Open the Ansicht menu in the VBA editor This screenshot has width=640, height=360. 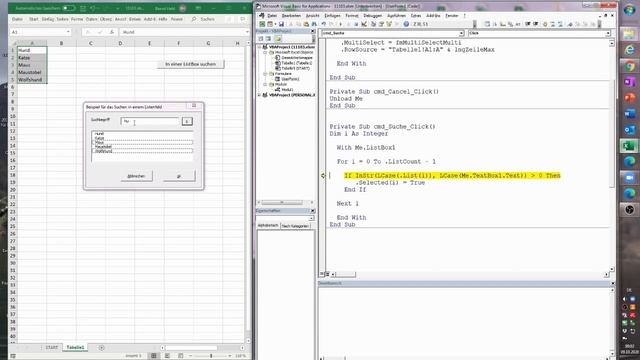313,16
